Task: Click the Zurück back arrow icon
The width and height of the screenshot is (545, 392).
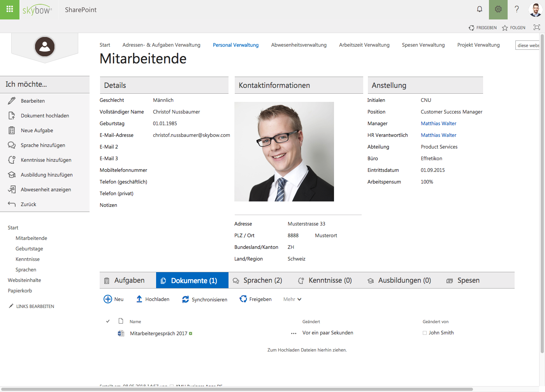Action: click(x=12, y=204)
